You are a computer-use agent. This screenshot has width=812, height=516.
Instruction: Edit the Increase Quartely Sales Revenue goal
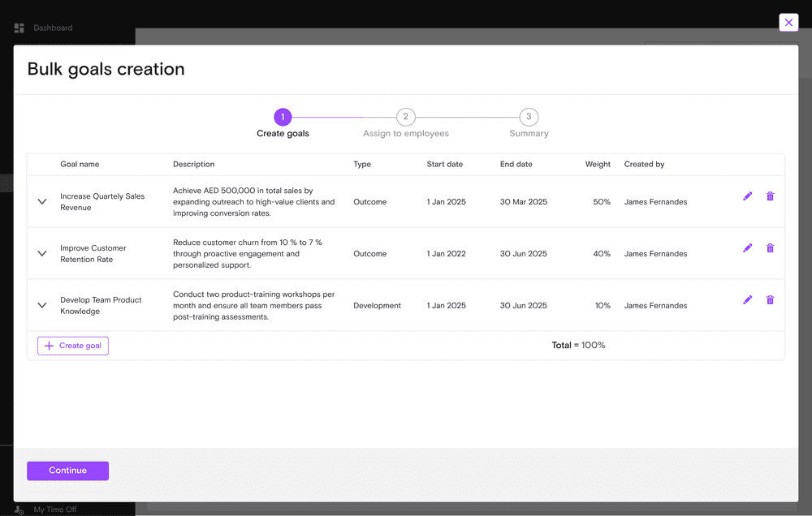click(747, 196)
